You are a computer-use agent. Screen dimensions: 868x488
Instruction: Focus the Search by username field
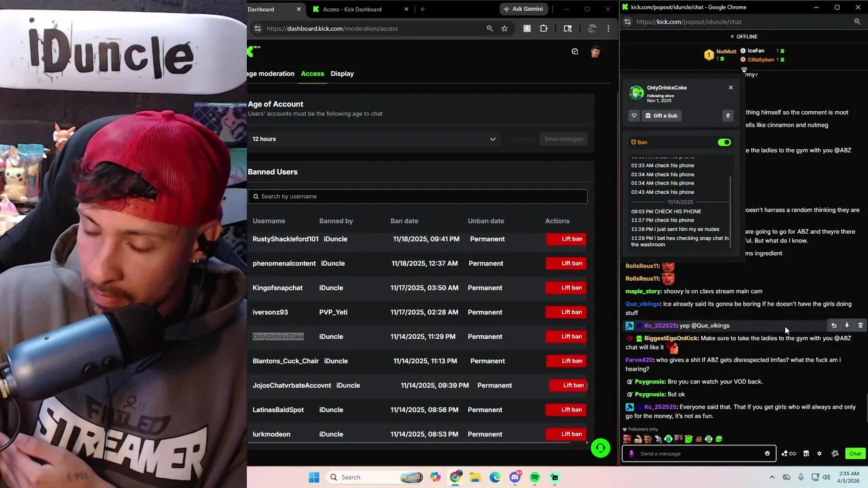pyautogui.click(x=418, y=197)
